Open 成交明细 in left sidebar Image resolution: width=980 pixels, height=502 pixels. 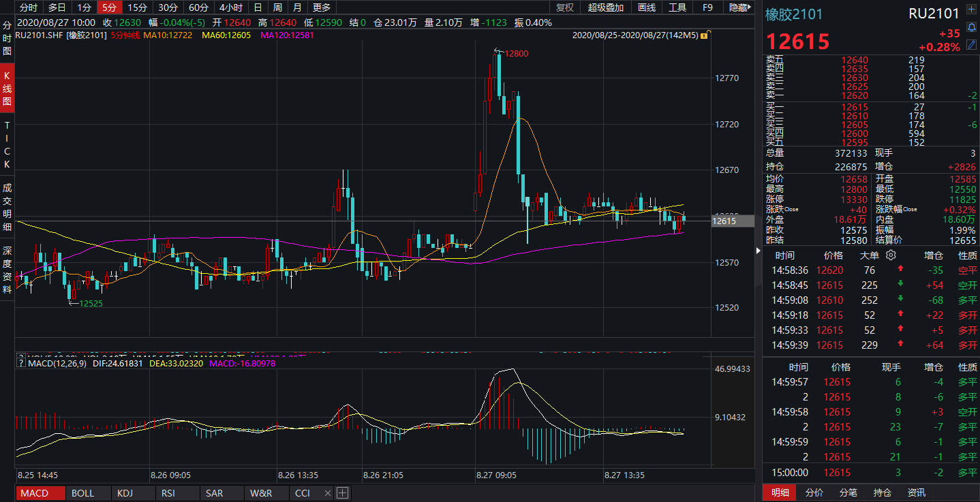7,208
